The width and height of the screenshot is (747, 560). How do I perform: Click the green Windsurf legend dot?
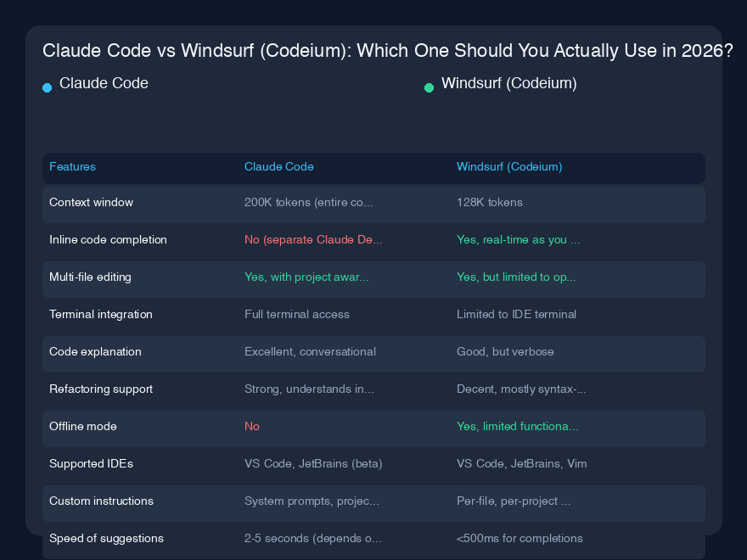(x=430, y=87)
